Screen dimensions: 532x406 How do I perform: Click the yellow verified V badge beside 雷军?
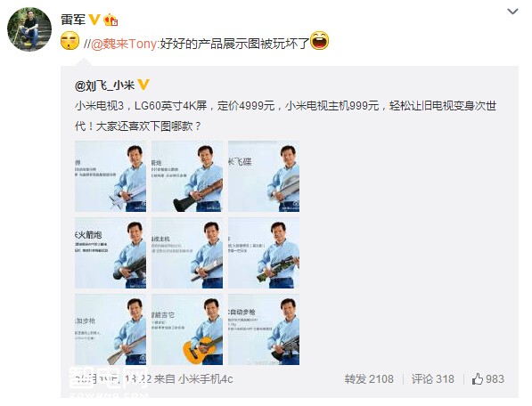[x=94, y=20]
